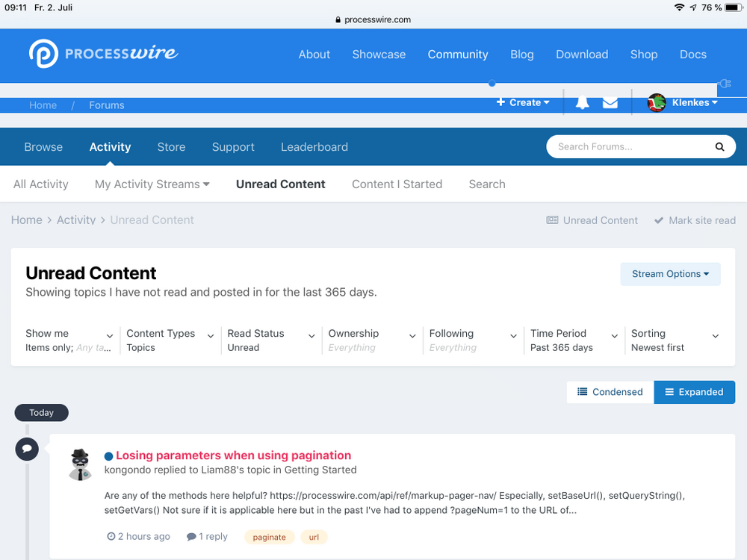Image resolution: width=747 pixels, height=560 pixels.
Task: Click the clock icon next to '2 hours ago'
Action: [110, 536]
